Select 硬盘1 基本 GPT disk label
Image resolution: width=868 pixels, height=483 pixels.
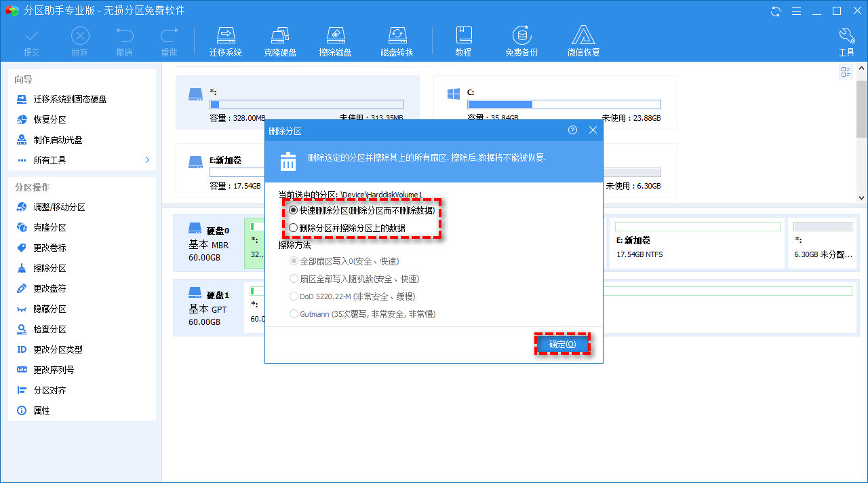click(208, 308)
